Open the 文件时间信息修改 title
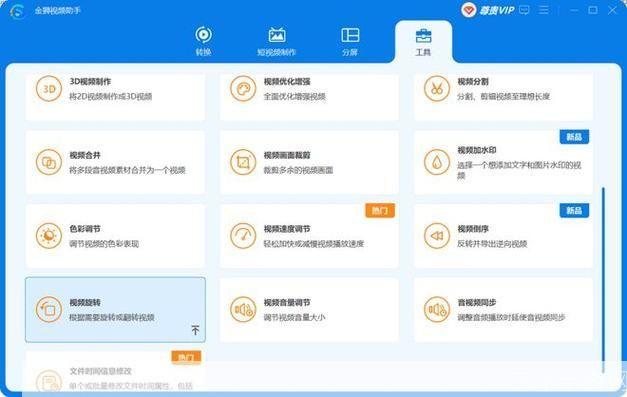Image resolution: width=627 pixels, height=397 pixels. [x=101, y=371]
